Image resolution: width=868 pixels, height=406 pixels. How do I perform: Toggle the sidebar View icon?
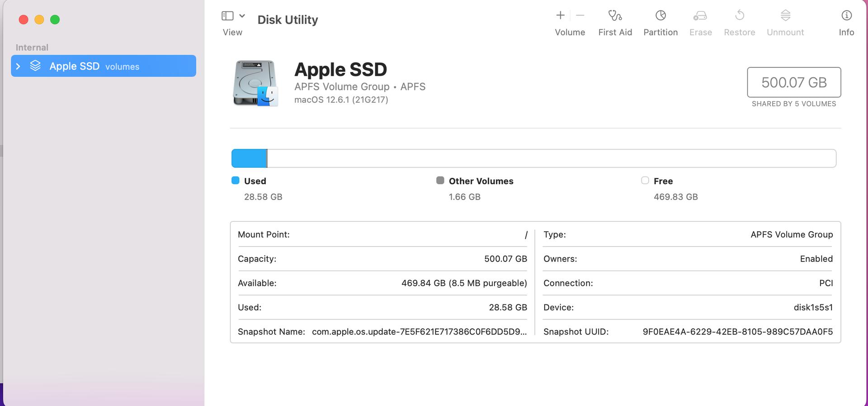(227, 16)
